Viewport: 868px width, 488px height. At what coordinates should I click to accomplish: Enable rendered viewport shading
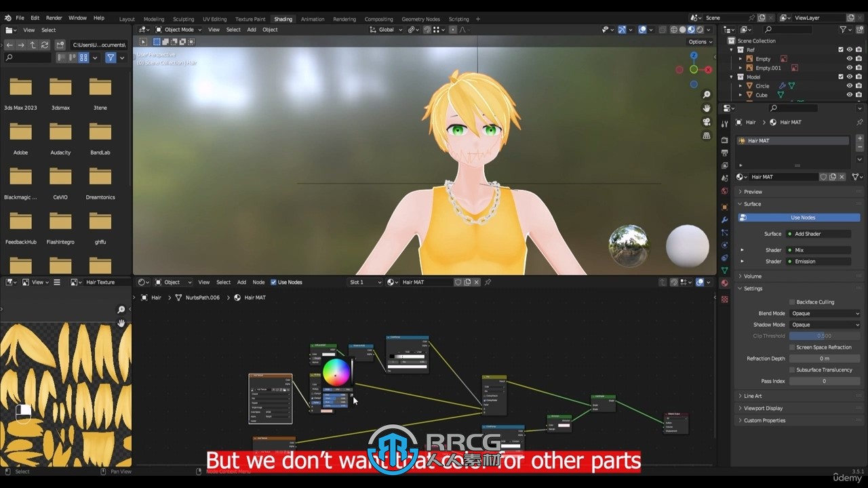700,30
